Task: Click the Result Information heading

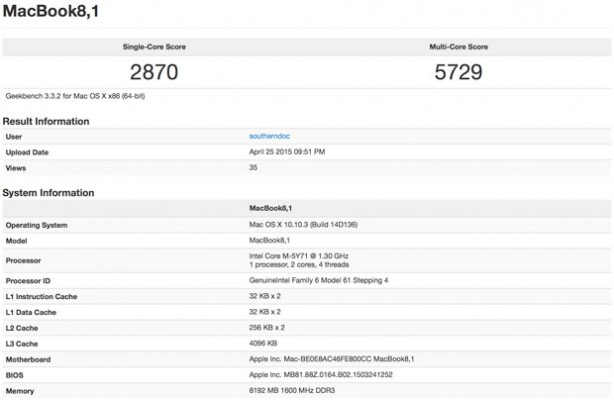Action: (46, 121)
